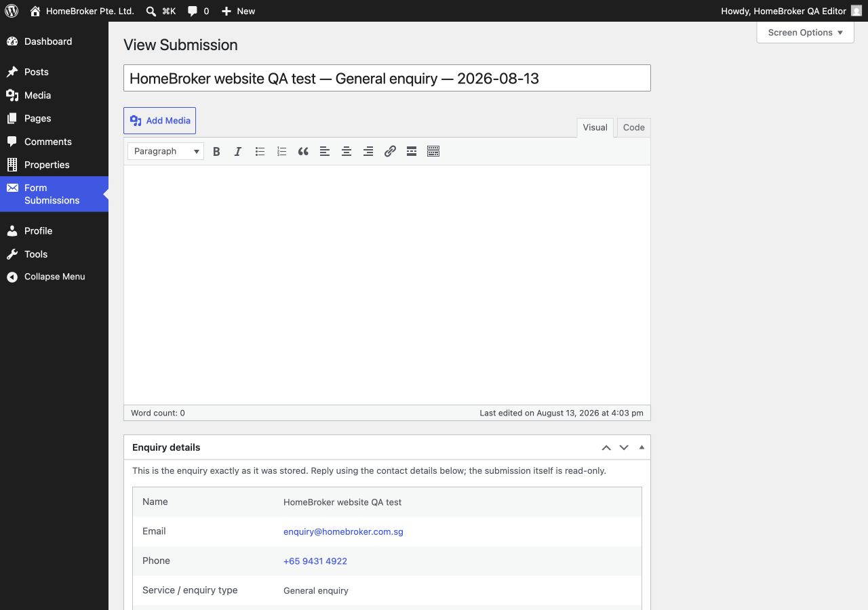Click the Word count: 0 status text
Image resolution: width=868 pixels, height=610 pixels.
point(158,413)
